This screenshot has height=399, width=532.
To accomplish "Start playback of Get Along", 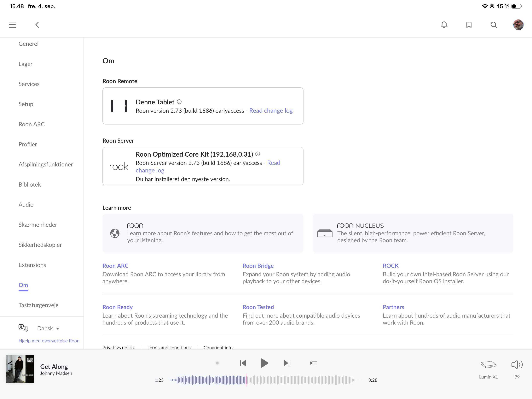I will (264, 363).
